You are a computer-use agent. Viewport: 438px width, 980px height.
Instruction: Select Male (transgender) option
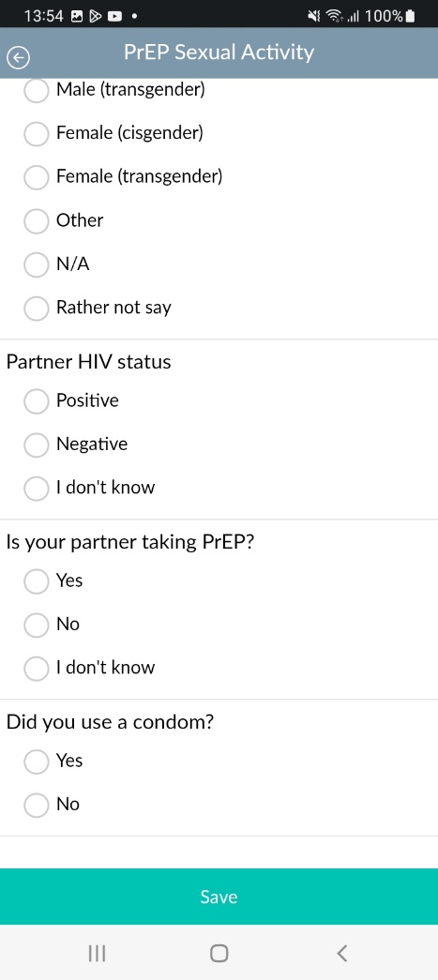(x=37, y=90)
